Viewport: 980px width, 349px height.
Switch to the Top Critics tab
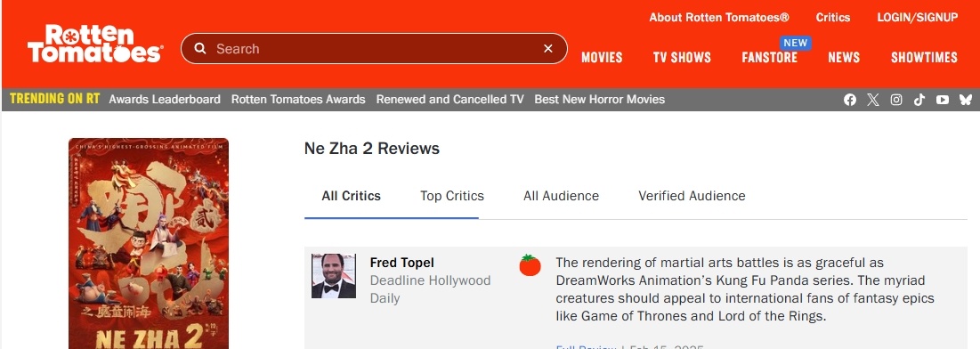click(x=452, y=196)
